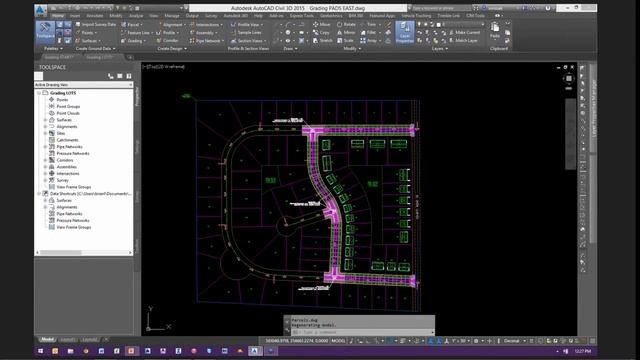The image size is (640, 360).
Task: Click the Pipe Network button
Action: click(x=207, y=41)
